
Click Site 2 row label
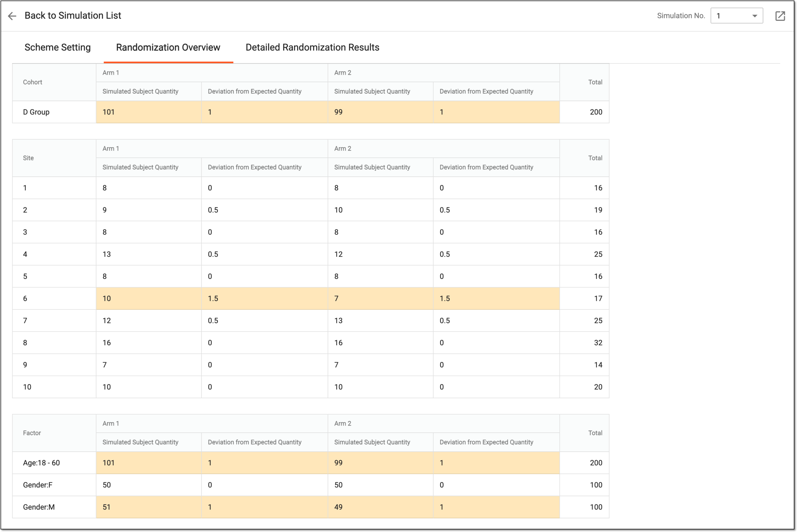click(25, 210)
